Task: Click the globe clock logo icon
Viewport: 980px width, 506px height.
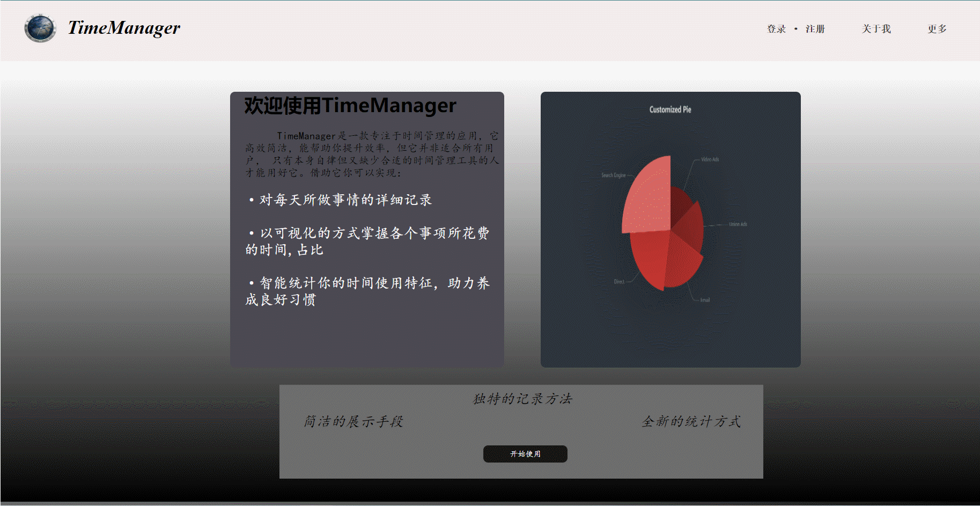Action: click(40, 28)
